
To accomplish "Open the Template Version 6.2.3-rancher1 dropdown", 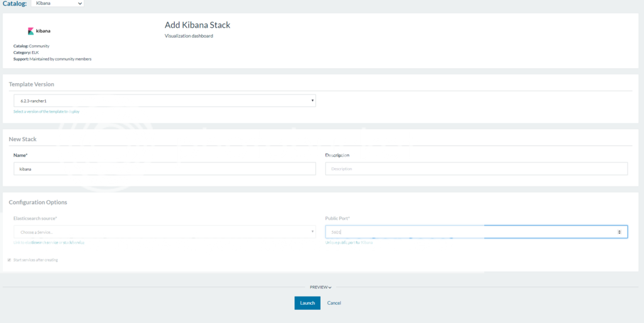I will [165, 101].
